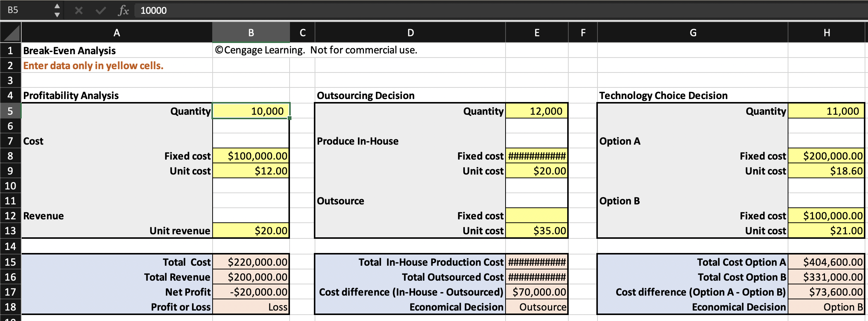868x321 pixels.
Task: Click the 'Enter data only in yellow cells.' text
Action: 93,65
